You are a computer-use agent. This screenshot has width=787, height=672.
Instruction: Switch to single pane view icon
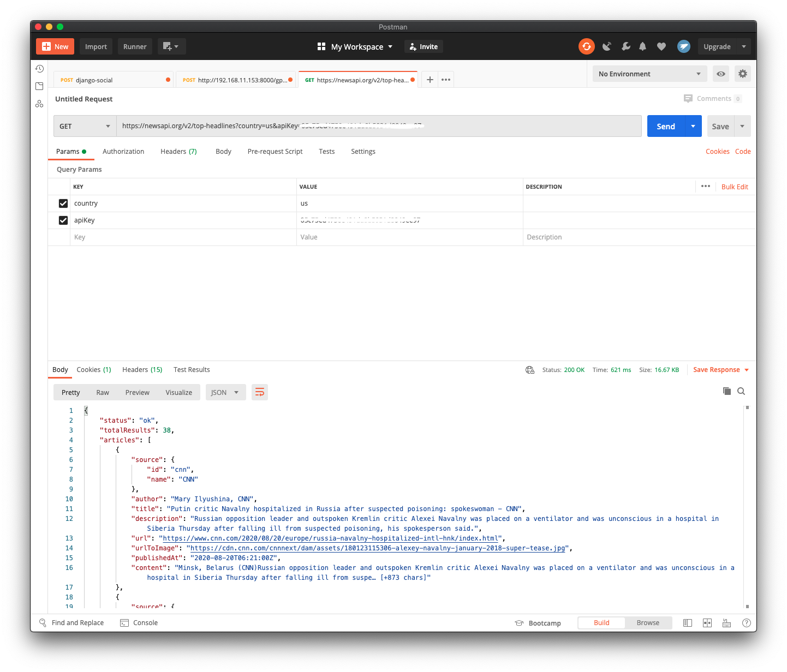[688, 623]
